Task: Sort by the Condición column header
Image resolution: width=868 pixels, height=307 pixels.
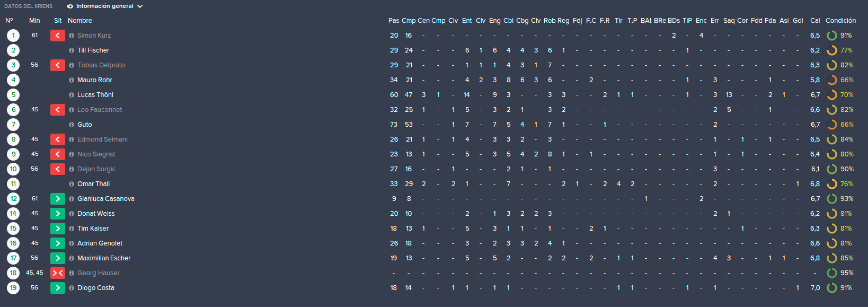Action: click(x=840, y=21)
